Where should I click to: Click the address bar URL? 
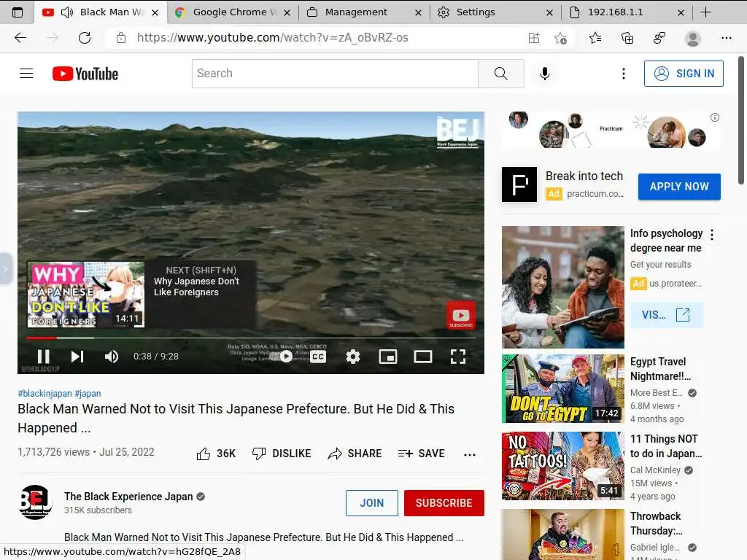coord(273,38)
